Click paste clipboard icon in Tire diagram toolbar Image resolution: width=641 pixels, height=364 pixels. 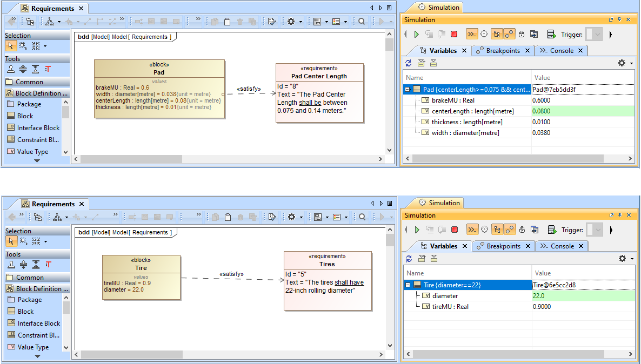point(228,217)
